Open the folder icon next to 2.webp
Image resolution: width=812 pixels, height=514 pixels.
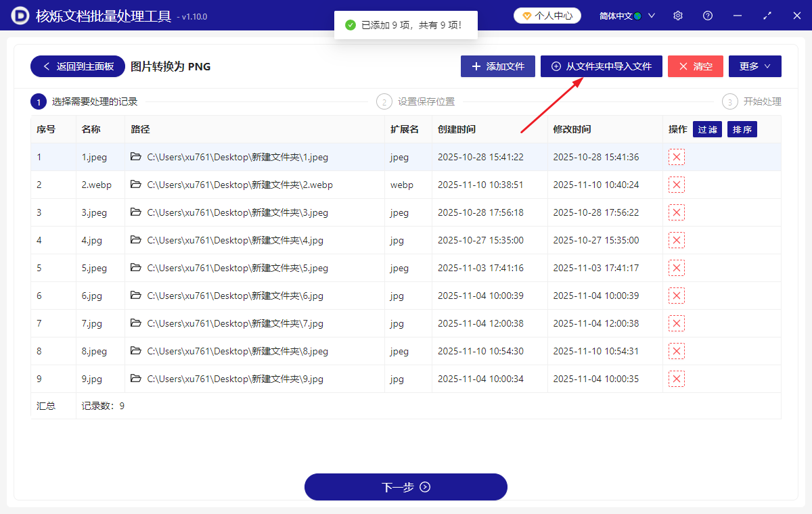(137, 184)
